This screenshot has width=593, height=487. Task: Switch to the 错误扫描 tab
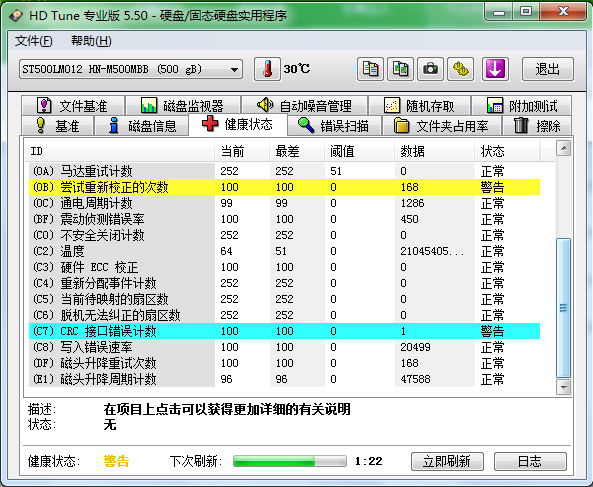pos(334,126)
